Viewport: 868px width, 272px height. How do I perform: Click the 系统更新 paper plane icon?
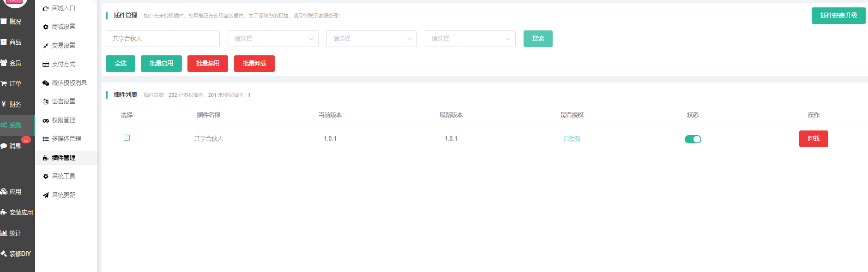pyautogui.click(x=46, y=195)
